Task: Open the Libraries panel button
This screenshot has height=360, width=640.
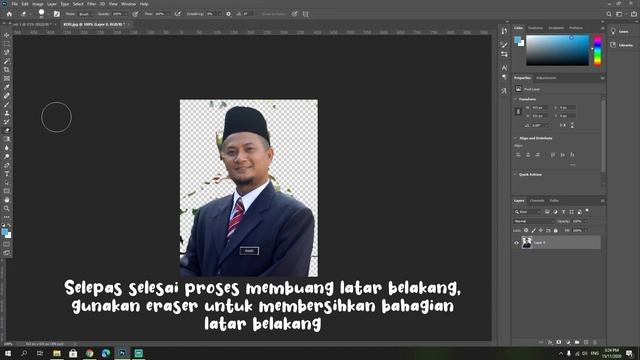Action: 621,45
